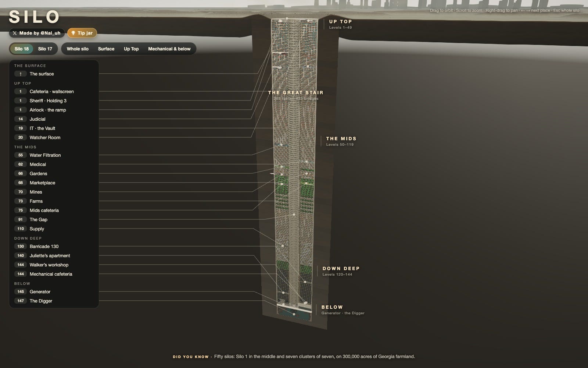
Task: Click the level 130 Barricade badge
Action: point(21,247)
